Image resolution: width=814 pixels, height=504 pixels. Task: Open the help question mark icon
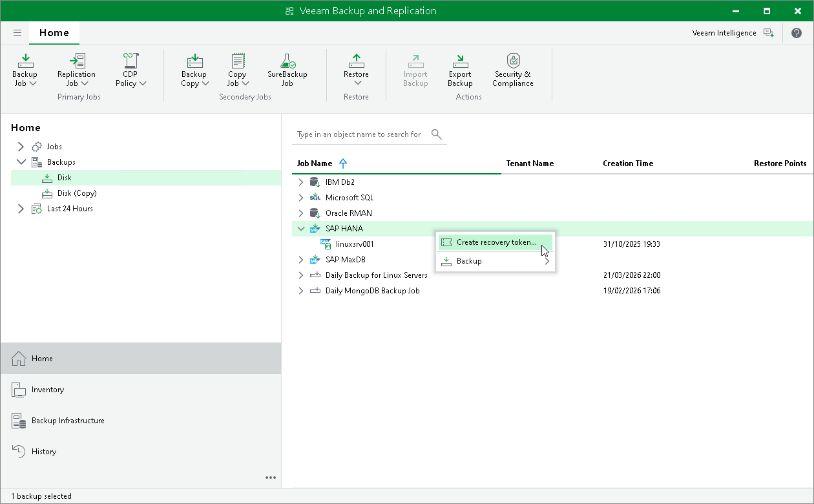[797, 33]
